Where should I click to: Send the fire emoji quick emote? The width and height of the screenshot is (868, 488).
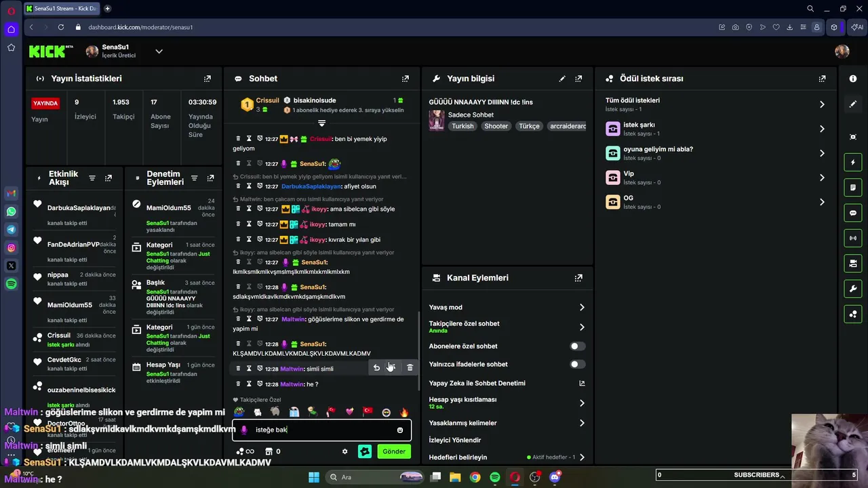(404, 412)
